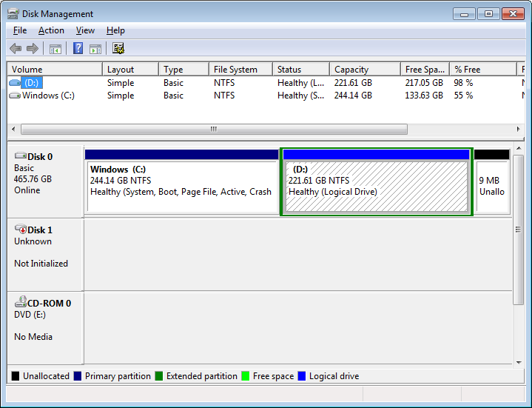Click the disk view scroll down arrow

click(519, 362)
